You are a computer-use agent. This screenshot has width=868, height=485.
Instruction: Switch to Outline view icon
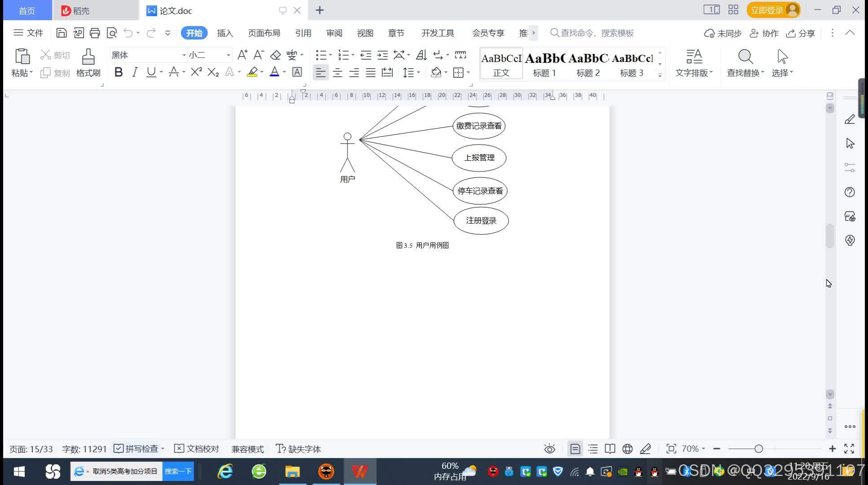pyautogui.click(x=593, y=449)
